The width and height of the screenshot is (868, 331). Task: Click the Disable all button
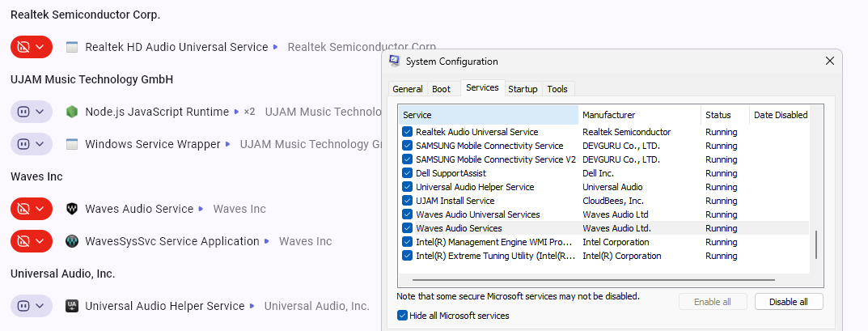[x=788, y=302]
